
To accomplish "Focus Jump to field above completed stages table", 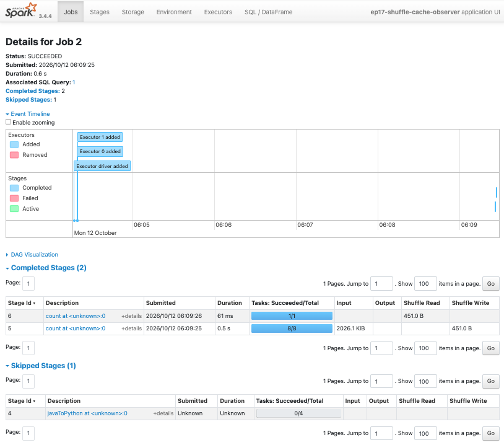I will click(x=381, y=284).
